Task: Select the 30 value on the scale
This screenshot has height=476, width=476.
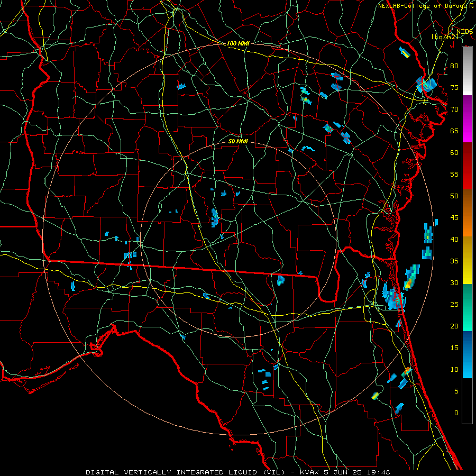Action: [454, 282]
